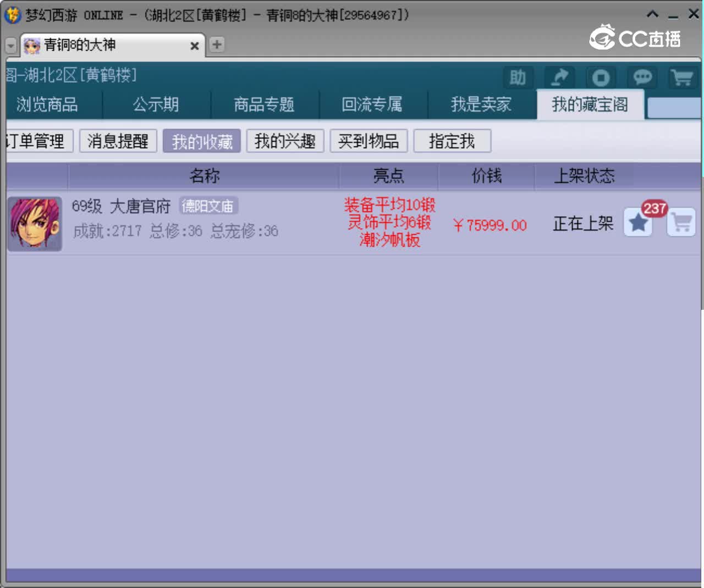Click the 名称 column header
Screen dimensions: 704x588
204,176
